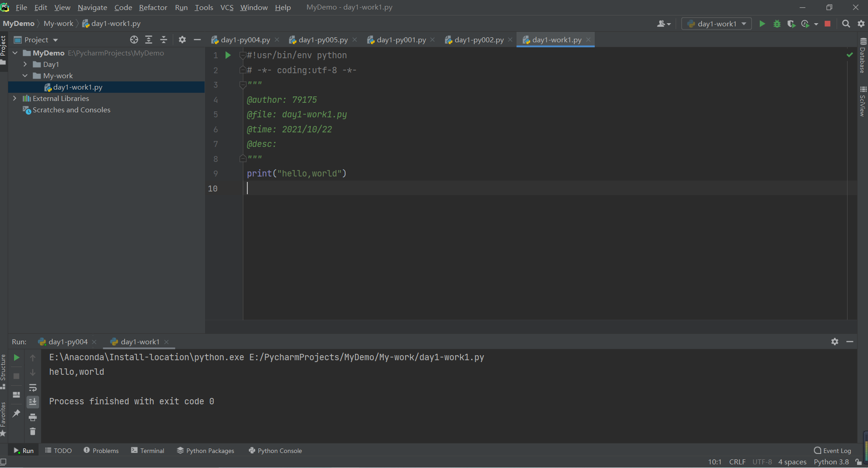The height and width of the screenshot is (468, 868).
Task: Open the File menu
Action: [x=21, y=7]
